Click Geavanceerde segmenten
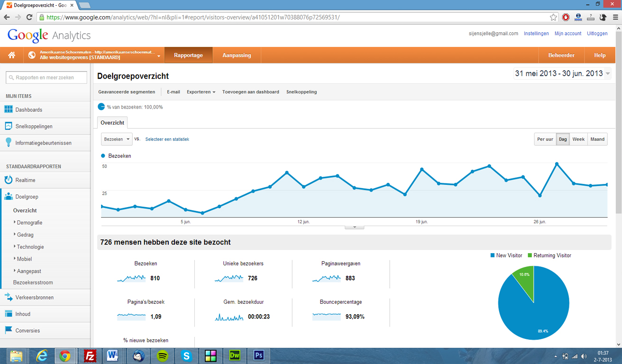 point(127,92)
